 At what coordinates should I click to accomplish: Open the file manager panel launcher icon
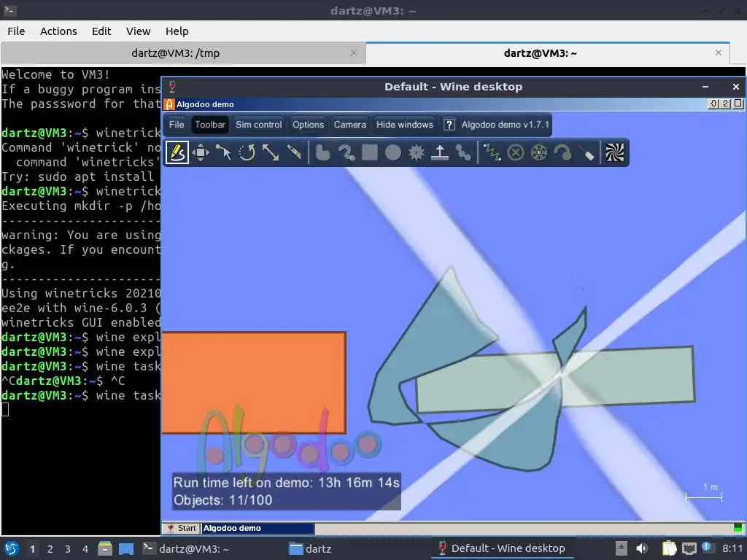tap(105, 548)
